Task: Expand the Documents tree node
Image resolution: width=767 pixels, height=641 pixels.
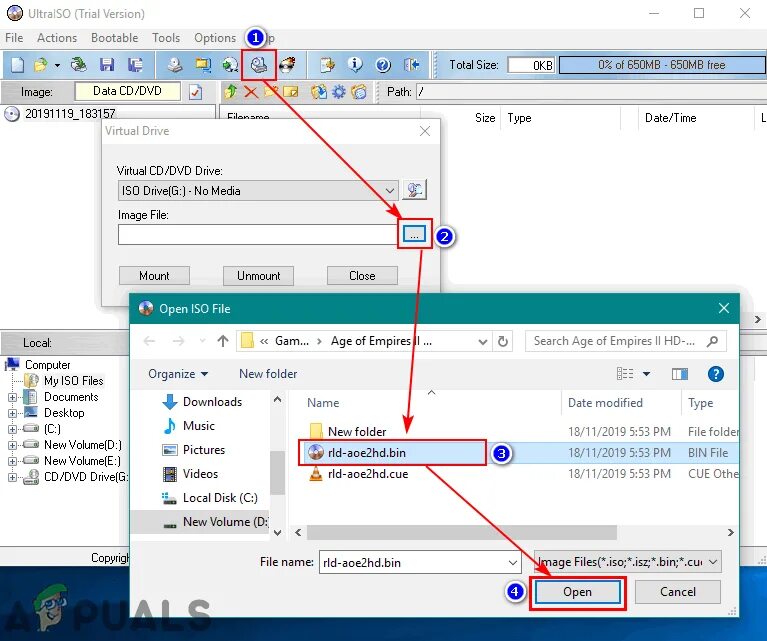Action: point(12,397)
